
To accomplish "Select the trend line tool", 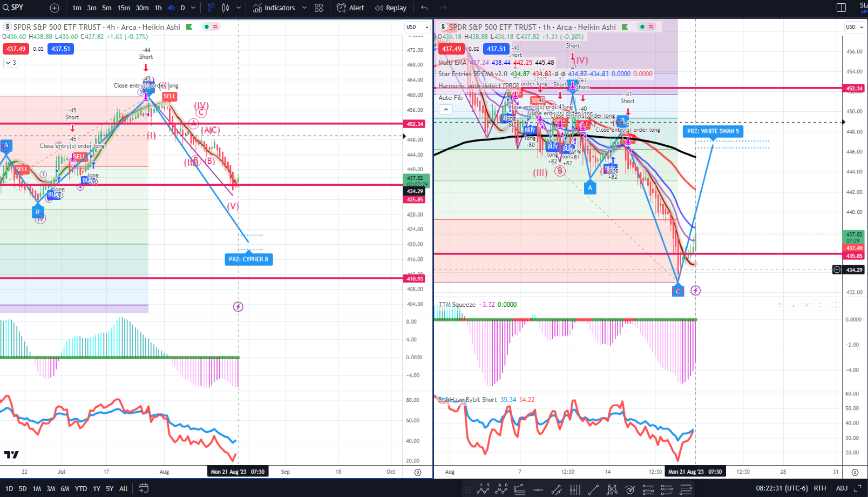I will 593,490.
